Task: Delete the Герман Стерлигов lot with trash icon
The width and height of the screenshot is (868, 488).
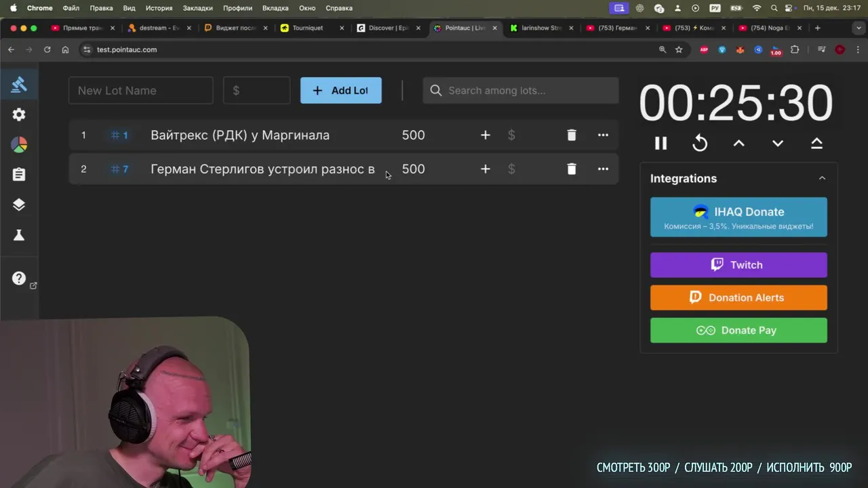Action: click(572, 169)
